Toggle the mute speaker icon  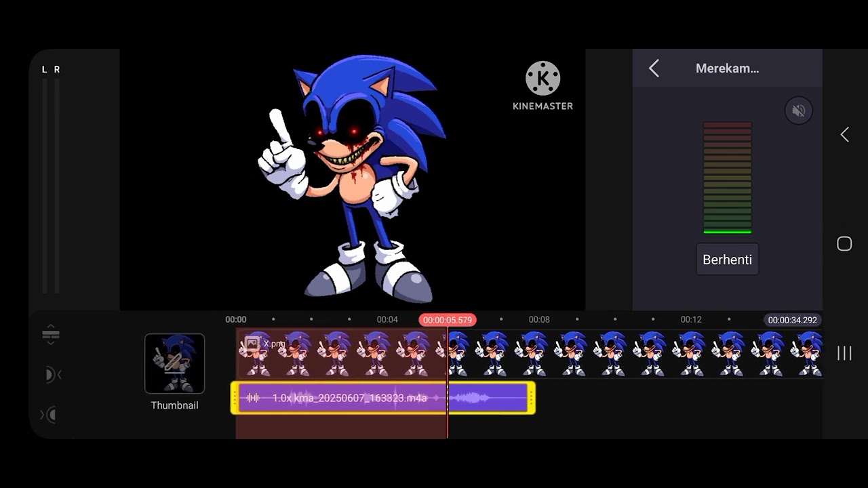(798, 110)
